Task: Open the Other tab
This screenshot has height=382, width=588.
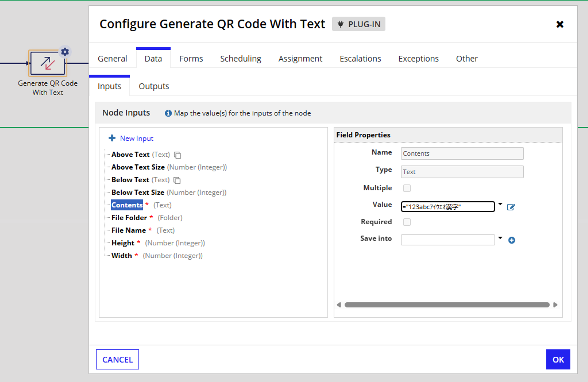Action: (467, 59)
